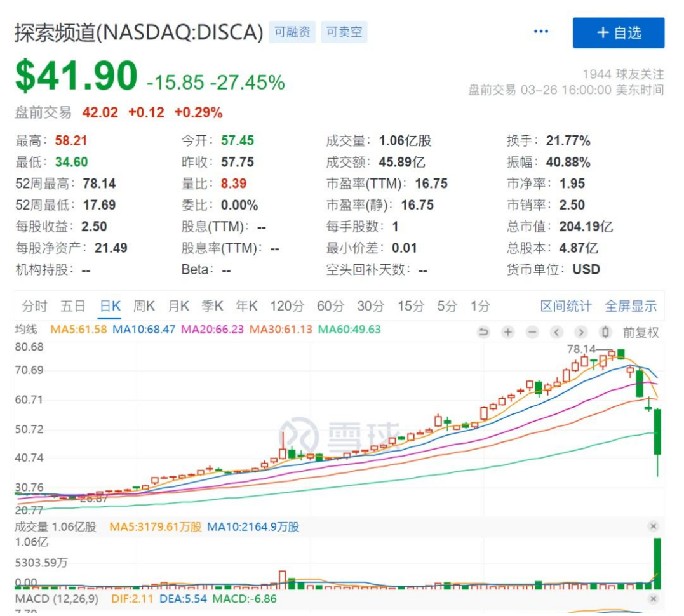Toggle the 可融资 margin tag
684x616 pixels.
292,32
